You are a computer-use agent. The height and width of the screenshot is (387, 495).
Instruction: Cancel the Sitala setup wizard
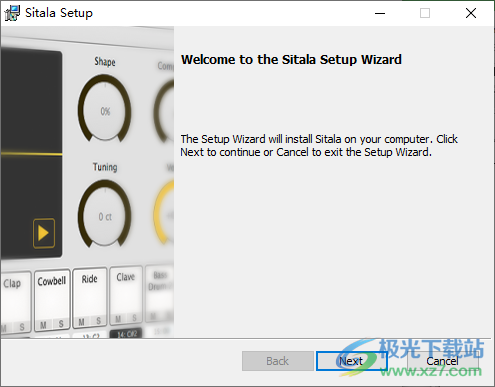443,361
